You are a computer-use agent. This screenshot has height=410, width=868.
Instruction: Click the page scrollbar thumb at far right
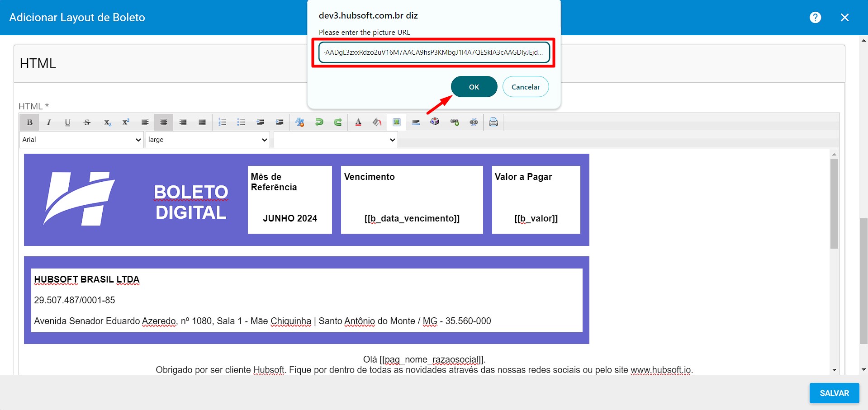863,280
